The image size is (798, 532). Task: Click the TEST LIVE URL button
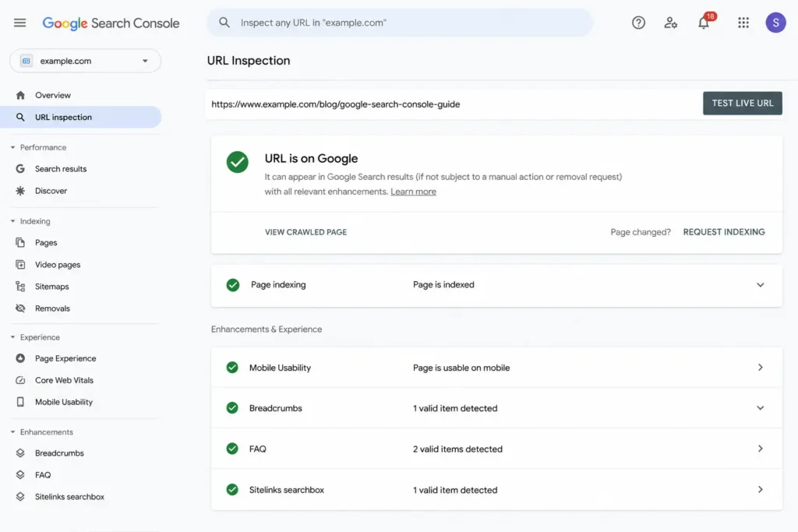tap(743, 104)
